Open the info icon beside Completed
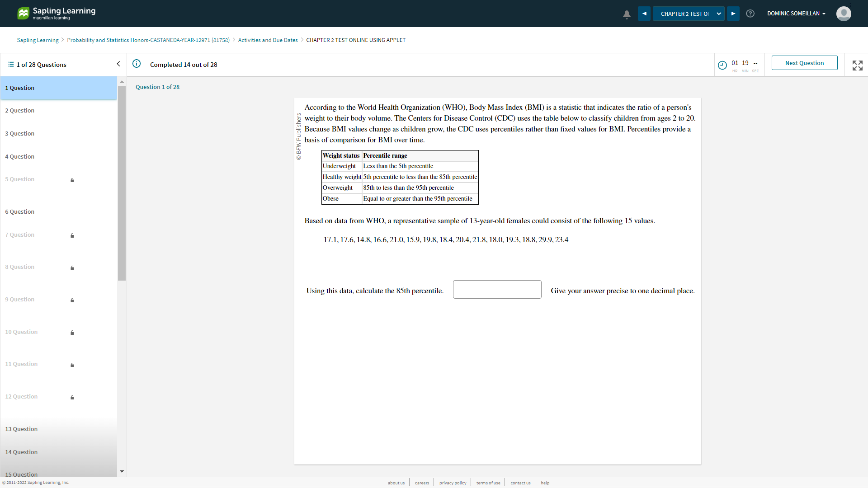868x488 pixels. [137, 64]
